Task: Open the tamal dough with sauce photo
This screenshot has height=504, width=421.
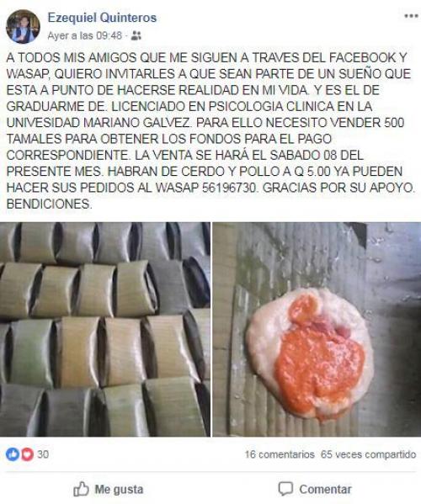Action: click(317, 329)
